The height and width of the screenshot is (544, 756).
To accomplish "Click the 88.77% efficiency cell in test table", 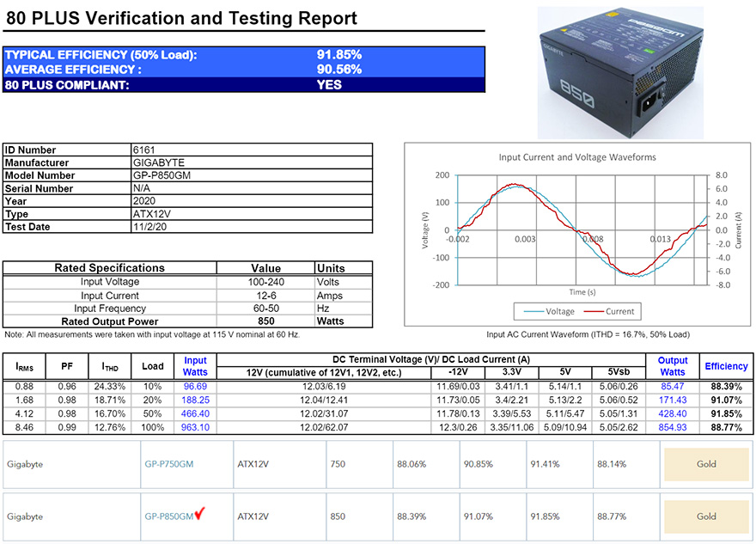I will (x=726, y=427).
